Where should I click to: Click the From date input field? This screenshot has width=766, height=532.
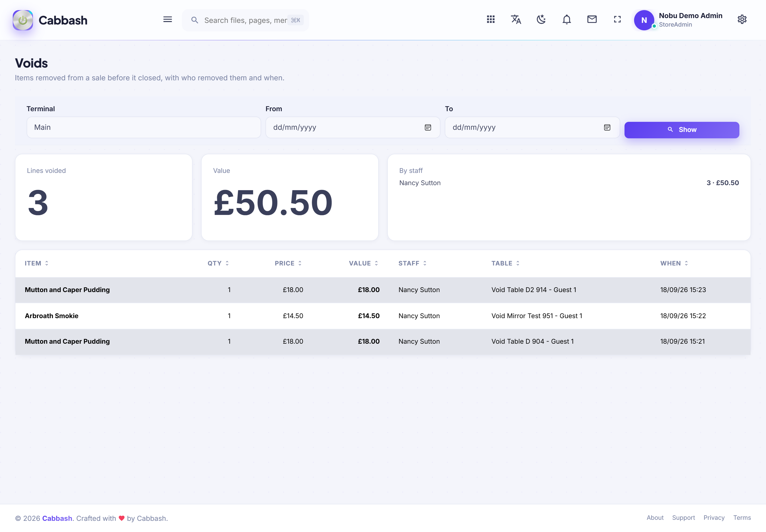tap(353, 127)
